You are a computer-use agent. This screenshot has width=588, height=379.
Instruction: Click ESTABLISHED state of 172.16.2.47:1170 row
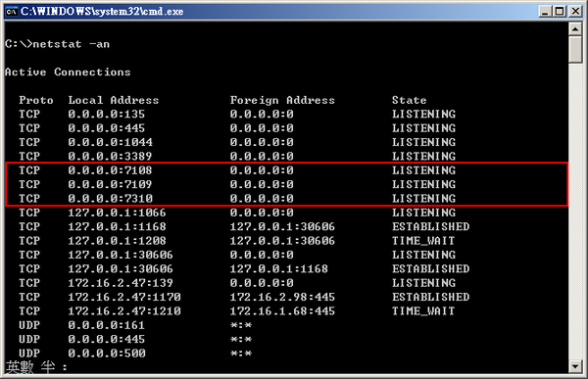431,297
